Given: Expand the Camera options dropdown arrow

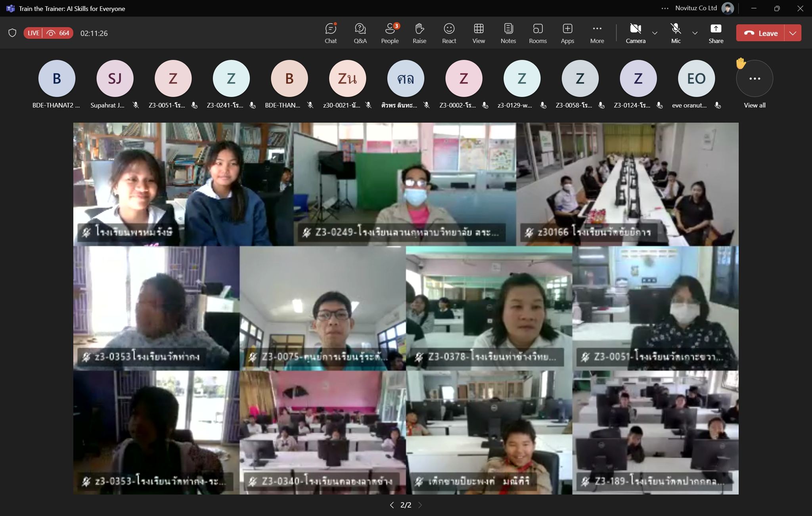Looking at the screenshot, I should (655, 33).
